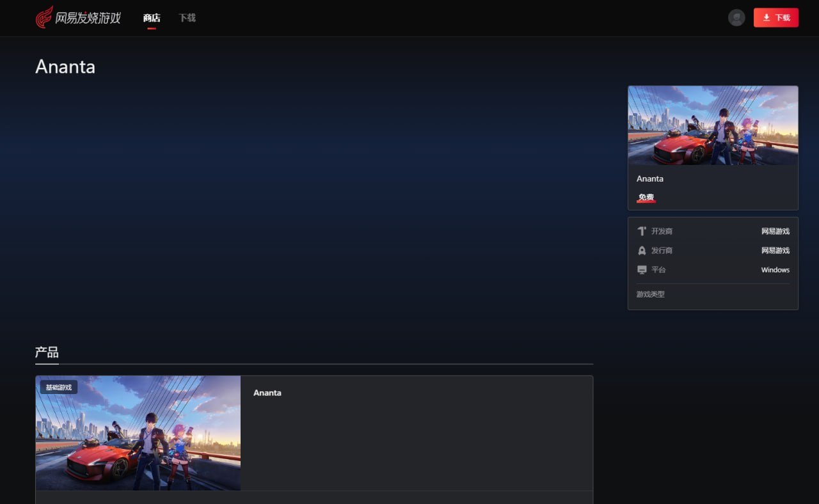The width and height of the screenshot is (819, 504).
Task: Select the 产品 section tab
Action: [47, 352]
